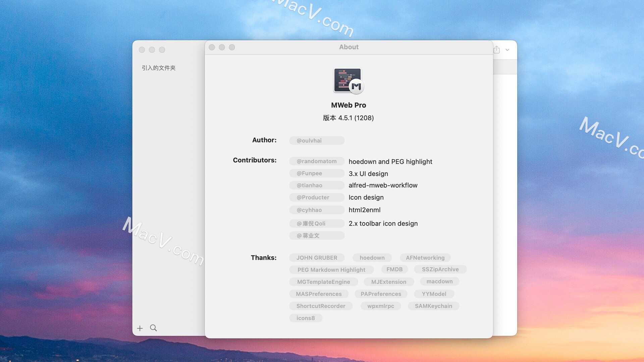Viewport: 644px width, 362px height.
Task: Click the hoedown thanks button
Action: 372,258
